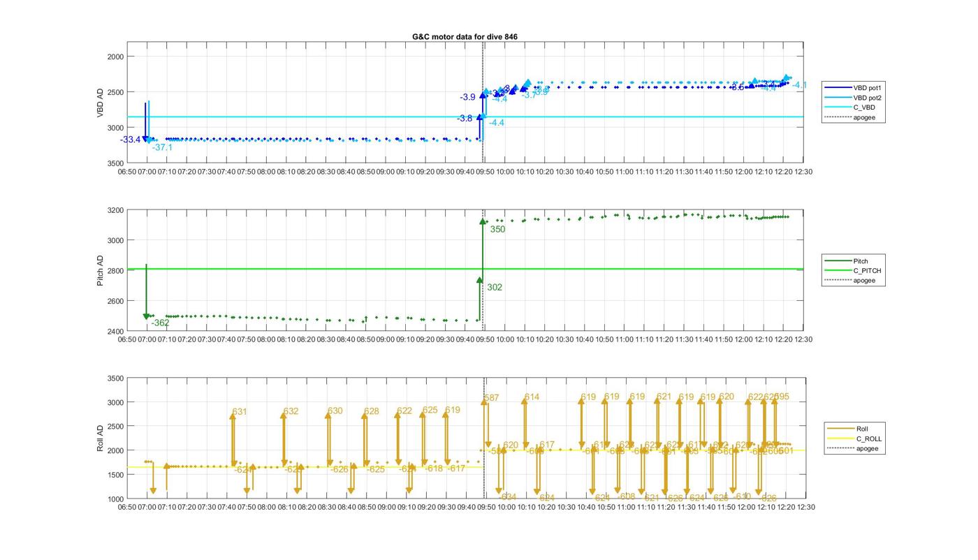Click the "Pitch AD" y-axis label
This screenshot has width=978, height=560.
point(100,270)
